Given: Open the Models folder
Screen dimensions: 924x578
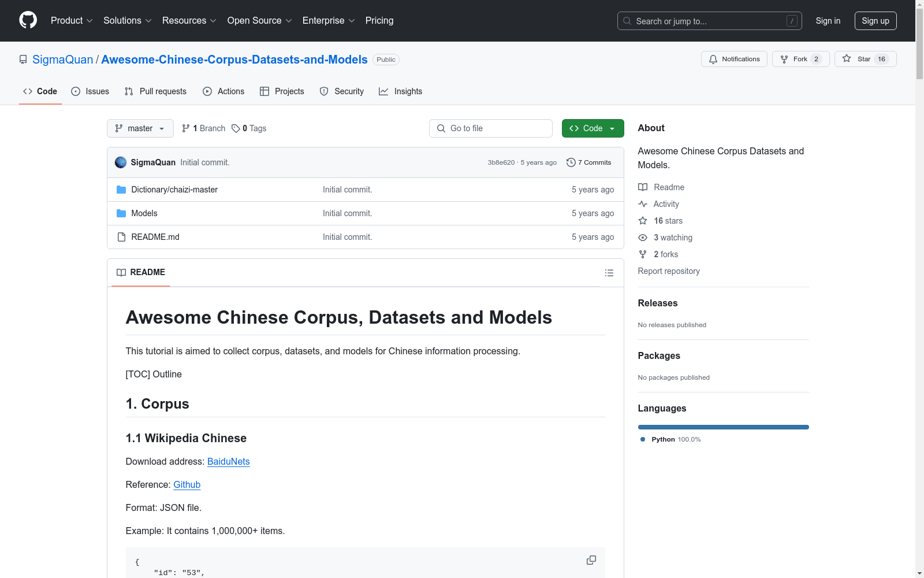Looking at the screenshot, I should (x=144, y=213).
